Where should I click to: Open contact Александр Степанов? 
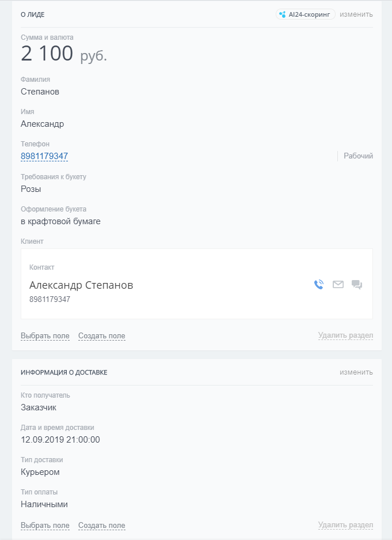(81, 285)
